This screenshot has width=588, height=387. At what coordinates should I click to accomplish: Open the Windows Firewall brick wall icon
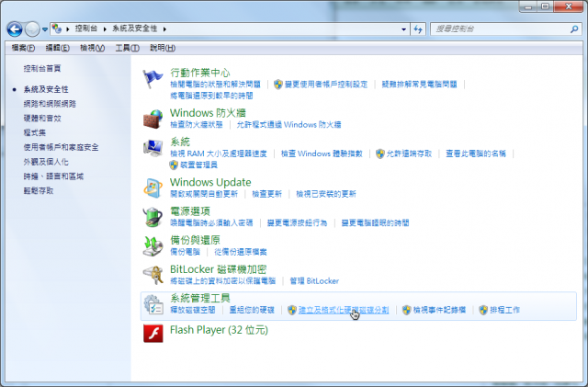pos(153,119)
